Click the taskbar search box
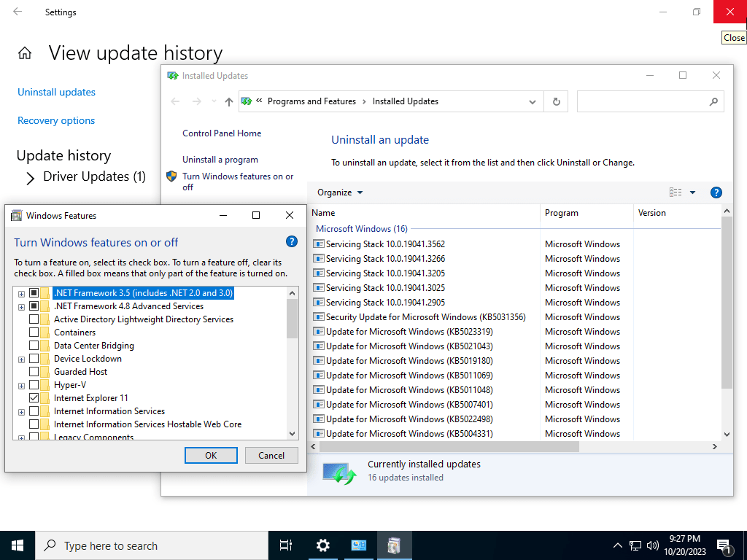 [x=152, y=545]
